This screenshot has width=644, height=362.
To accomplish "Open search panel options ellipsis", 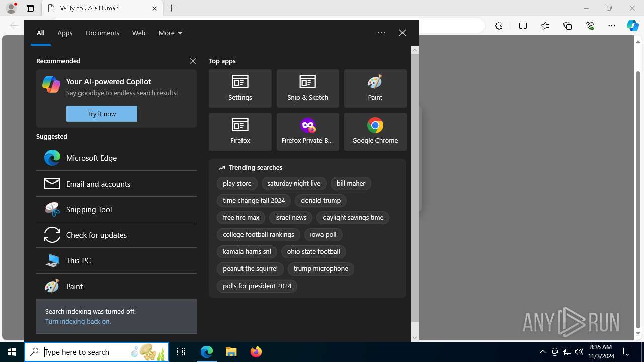I will (x=381, y=33).
